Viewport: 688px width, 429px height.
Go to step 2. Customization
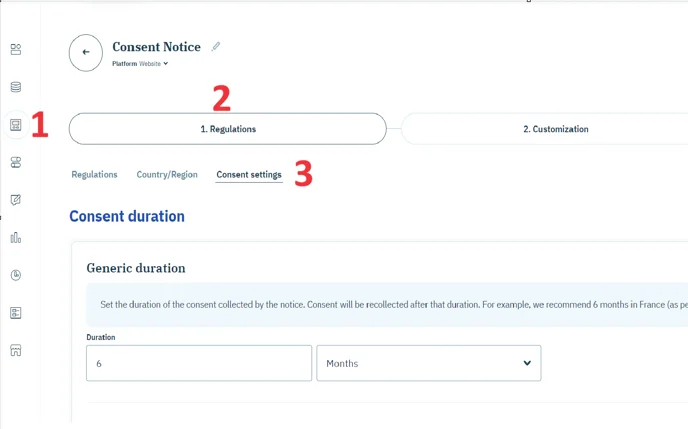(555, 129)
